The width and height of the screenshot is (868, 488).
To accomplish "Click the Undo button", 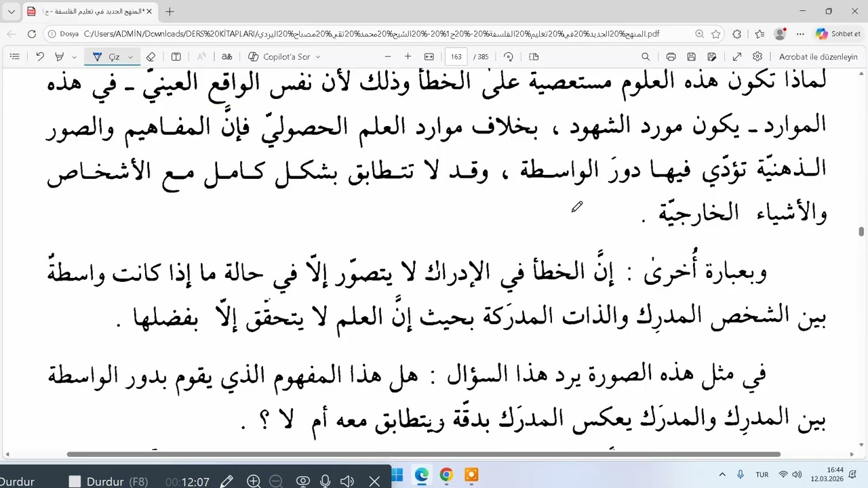I will (x=40, y=57).
